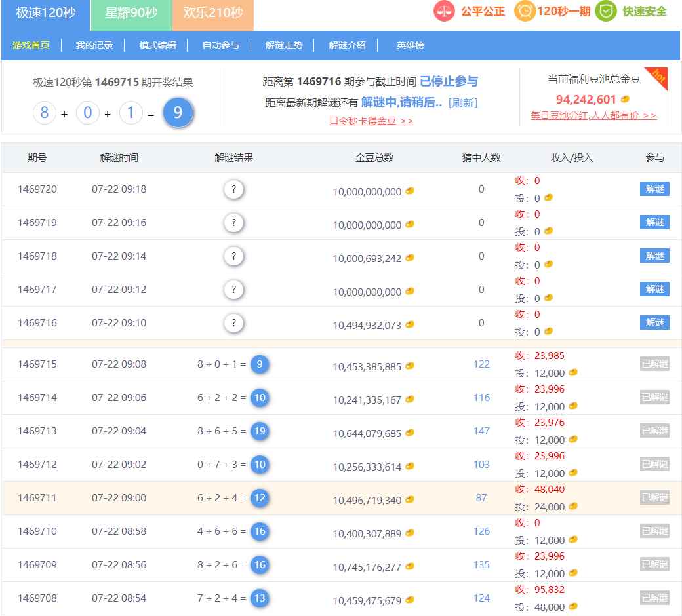Open winner count 122 for period 1469715
The width and height of the screenshot is (682, 616).
pos(481,364)
